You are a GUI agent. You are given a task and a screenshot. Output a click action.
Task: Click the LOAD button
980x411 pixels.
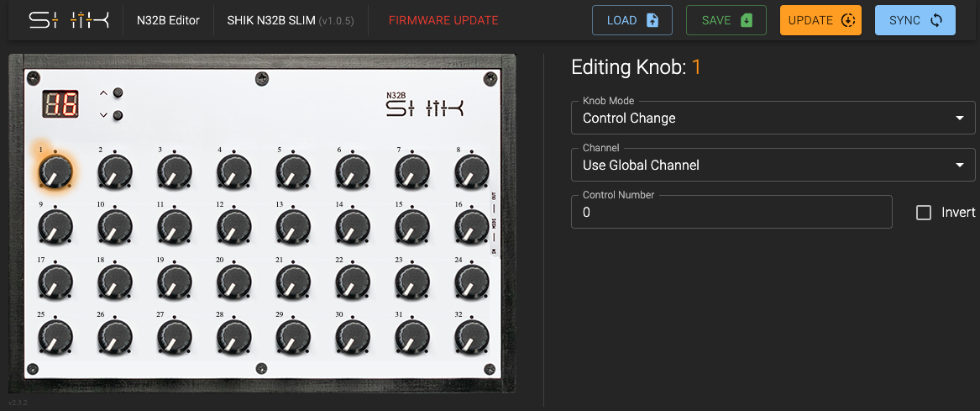coord(632,20)
